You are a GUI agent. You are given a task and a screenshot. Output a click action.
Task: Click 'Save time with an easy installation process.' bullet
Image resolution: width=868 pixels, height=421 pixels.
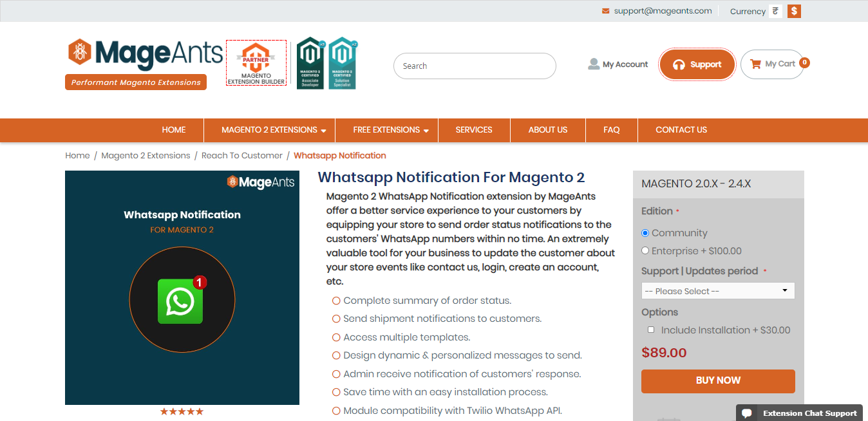point(446,392)
